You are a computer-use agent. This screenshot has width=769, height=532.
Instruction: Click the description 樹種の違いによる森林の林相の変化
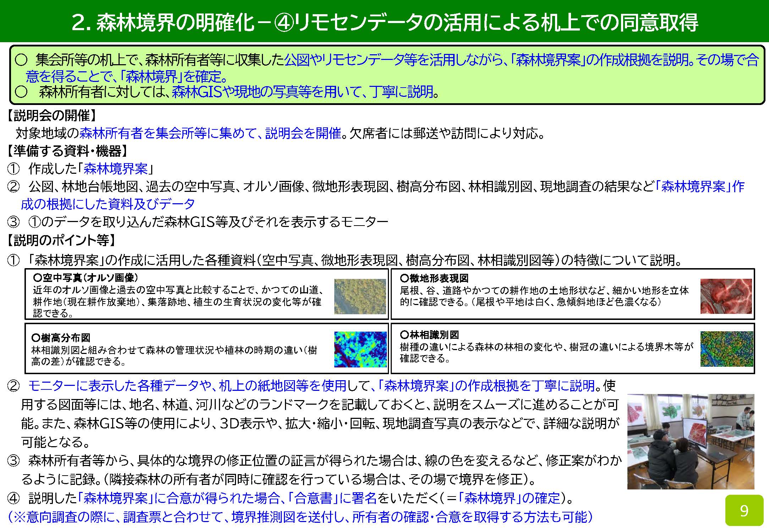[546, 353]
